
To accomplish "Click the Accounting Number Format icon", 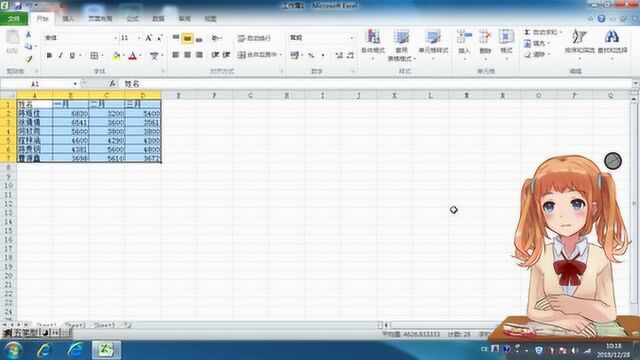I will pyautogui.click(x=294, y=55).
